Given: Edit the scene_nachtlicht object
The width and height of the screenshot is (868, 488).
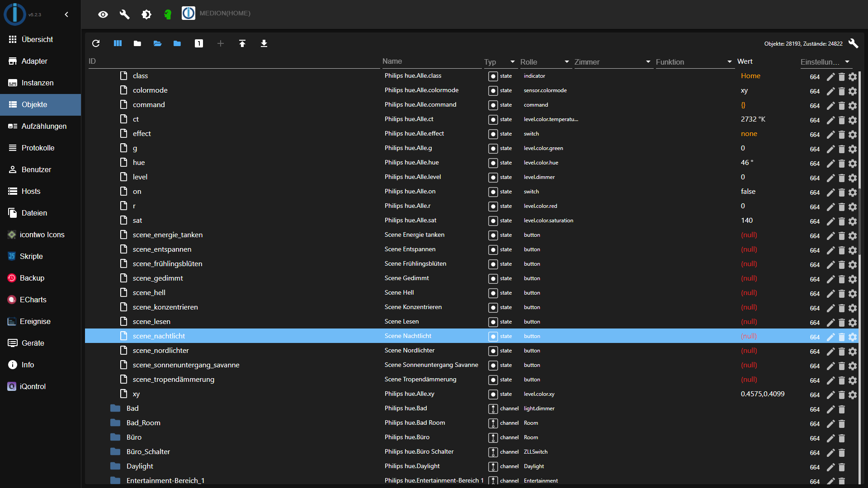Looking at the screenshot, I should [x=830, y=337].
